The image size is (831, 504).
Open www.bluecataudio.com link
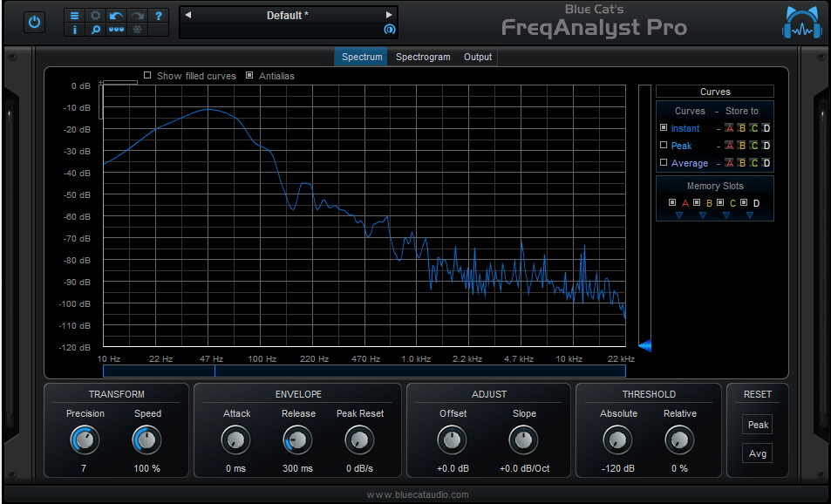[418, 494]
